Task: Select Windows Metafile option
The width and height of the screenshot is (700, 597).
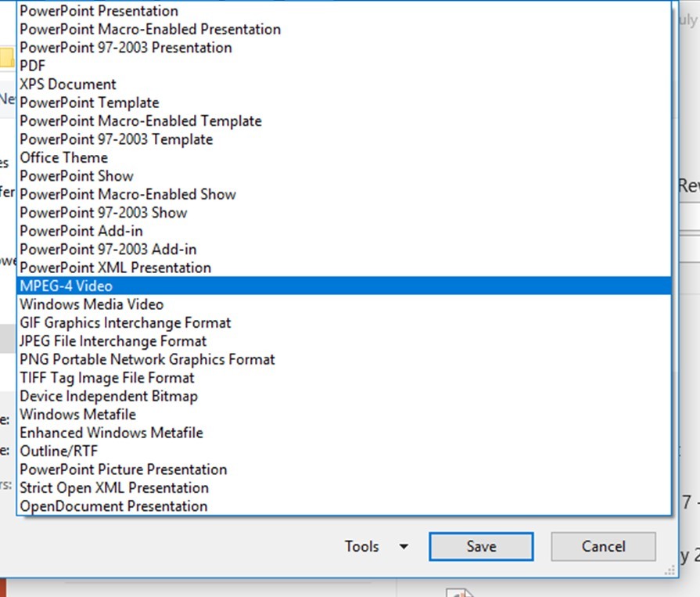Action: [344, 414]
